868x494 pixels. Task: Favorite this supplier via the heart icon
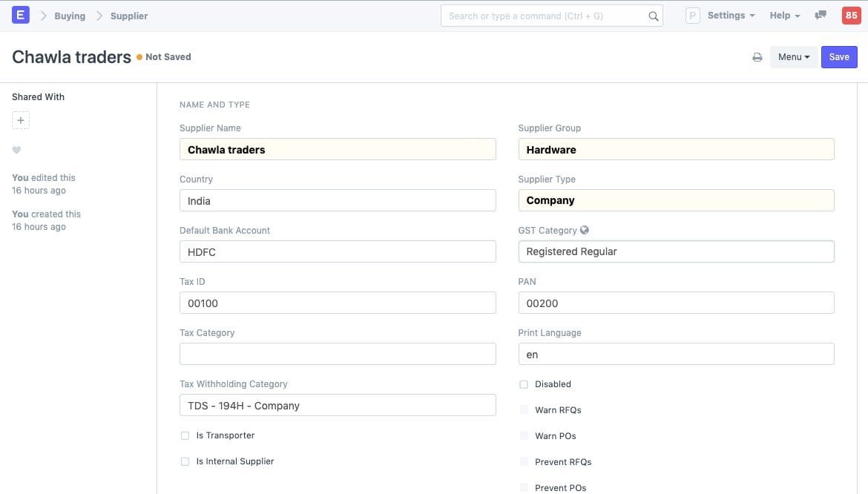click(16, 150)
